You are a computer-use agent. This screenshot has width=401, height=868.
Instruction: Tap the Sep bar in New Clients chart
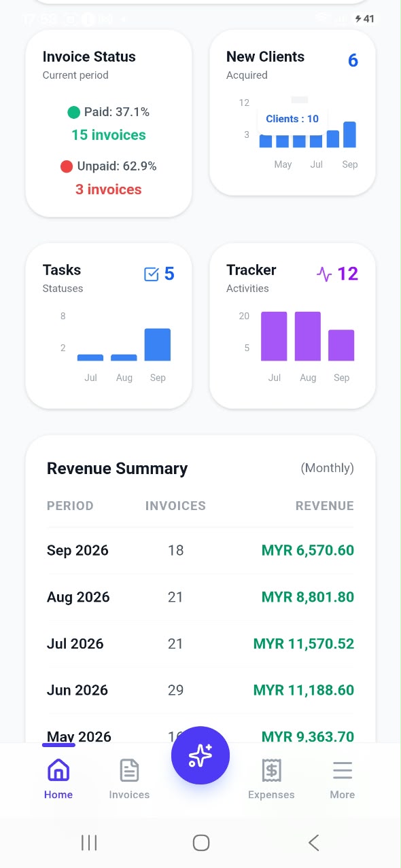click(349, 134)
